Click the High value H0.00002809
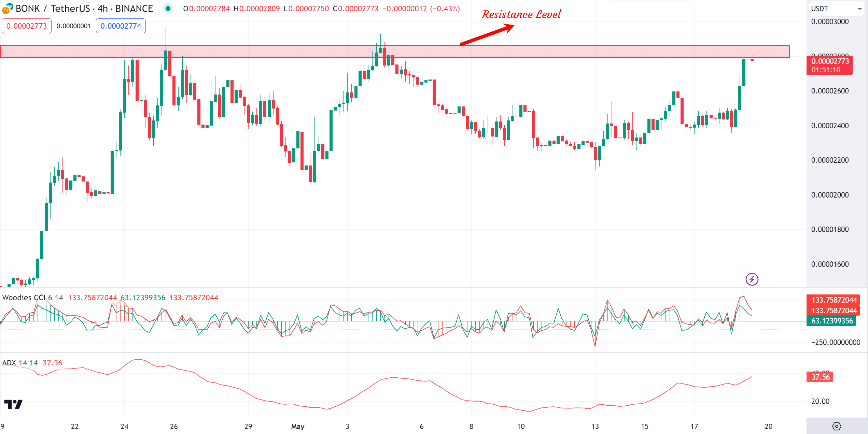The height and width of the screenshot is (434, 868). (257, 9)
